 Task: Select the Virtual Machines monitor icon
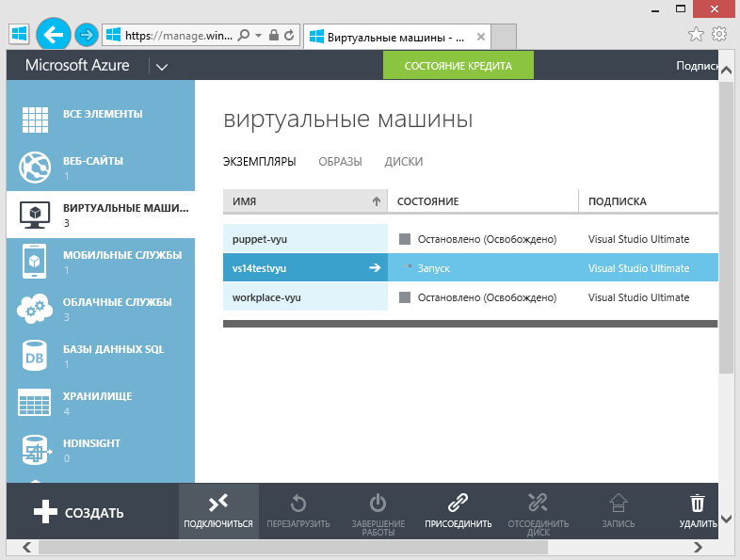tap(35, 215)
